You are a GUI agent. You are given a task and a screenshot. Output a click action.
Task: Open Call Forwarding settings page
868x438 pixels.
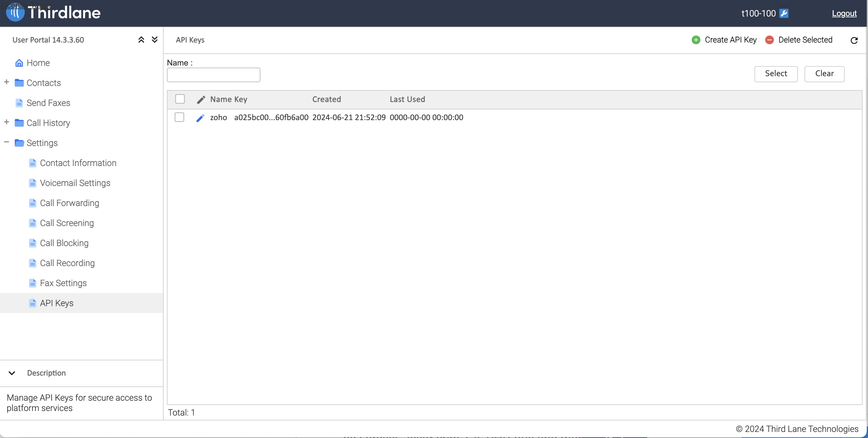70,203
